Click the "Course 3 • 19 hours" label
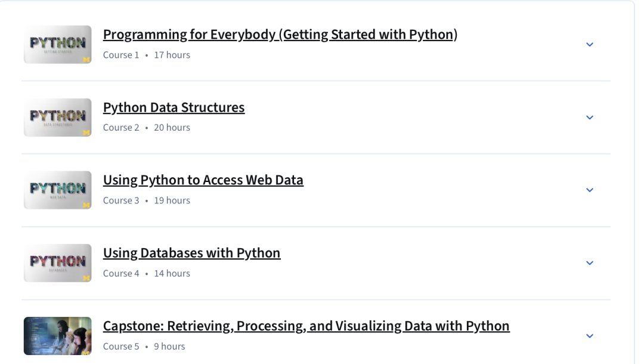The image size is (644, 364). tap(147, 200)
